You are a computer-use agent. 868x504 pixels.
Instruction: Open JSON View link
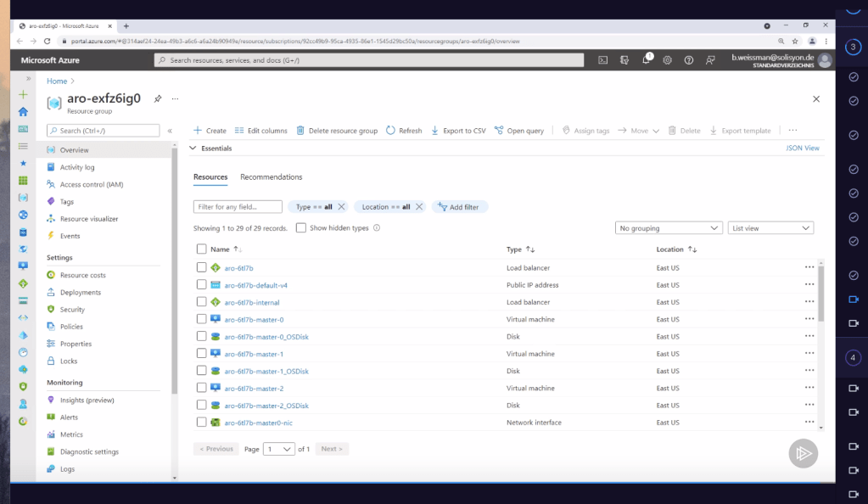point(803,148)
